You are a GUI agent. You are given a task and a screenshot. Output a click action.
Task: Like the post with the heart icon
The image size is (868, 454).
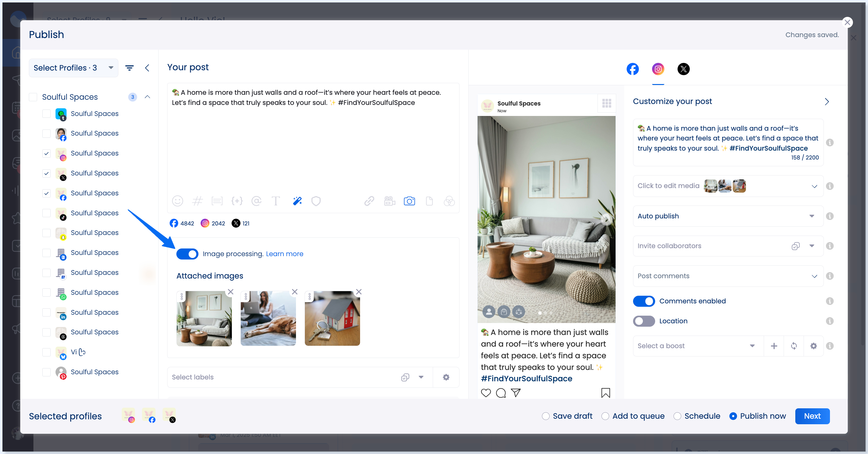click(x=486, y=393)
